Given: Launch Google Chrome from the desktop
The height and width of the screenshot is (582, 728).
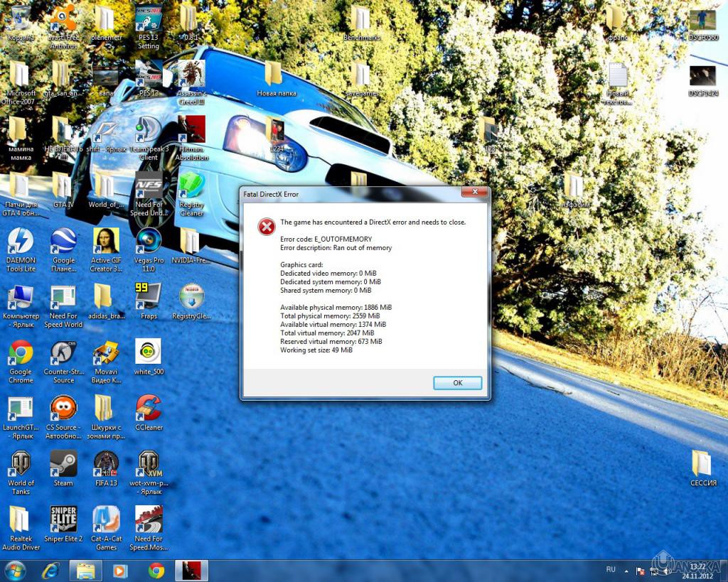Looking at the screenshot, I should [x=21, y=361].
